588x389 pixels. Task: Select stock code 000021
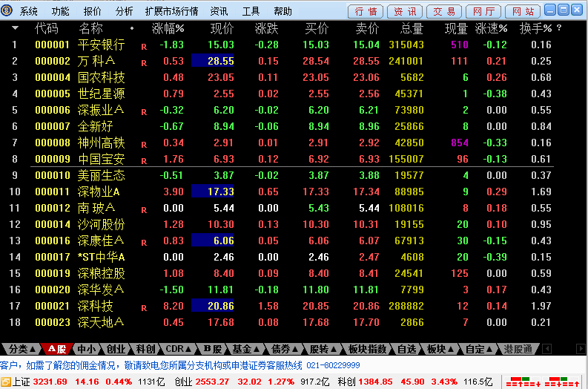click(x=53, y=306)
